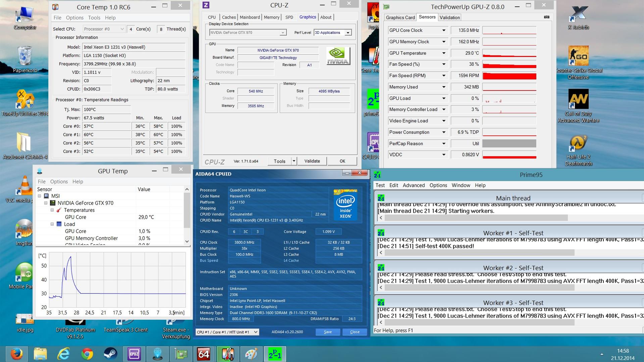Screen dimensions: 644x362
Task: Open the CPU/Core/HTT Unit selector in AIDA64
Action: (x=227, y=332)
